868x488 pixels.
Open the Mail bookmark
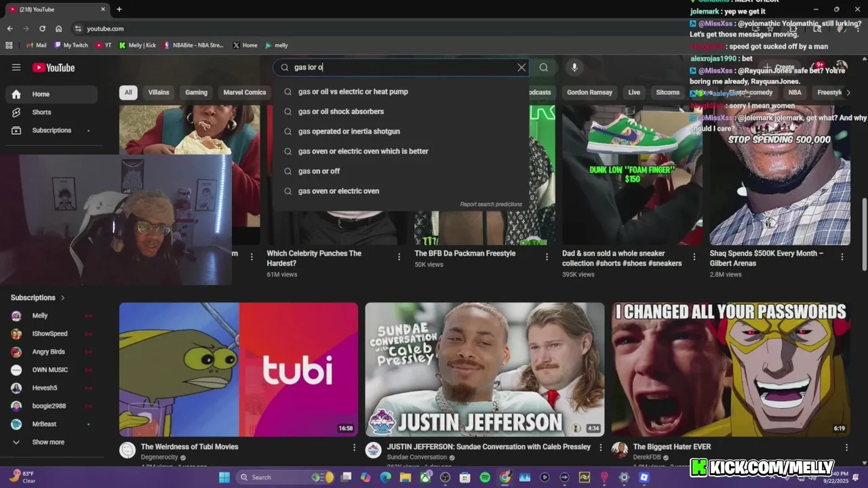pyautogui.click(x=36, y=45)
